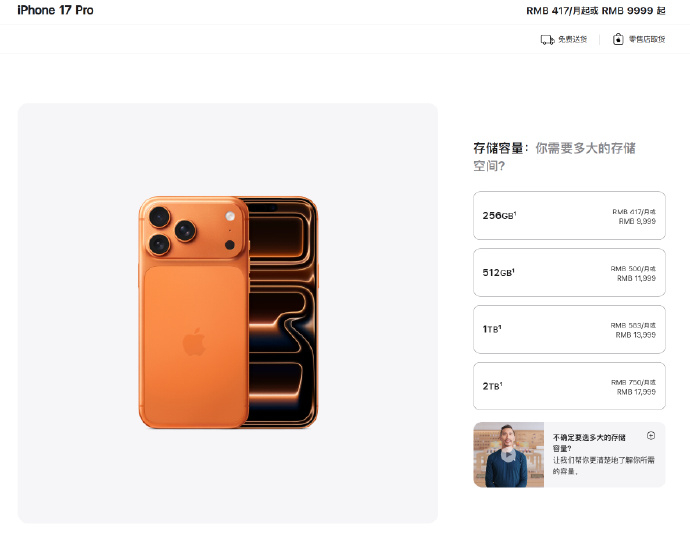The image size is (690, 545).
Task: Click the phone camera module in image
Action: click(193, 229)
